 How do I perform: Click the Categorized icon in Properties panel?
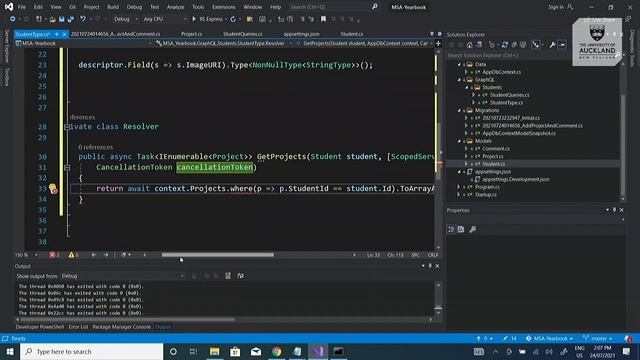coord(451,229)
